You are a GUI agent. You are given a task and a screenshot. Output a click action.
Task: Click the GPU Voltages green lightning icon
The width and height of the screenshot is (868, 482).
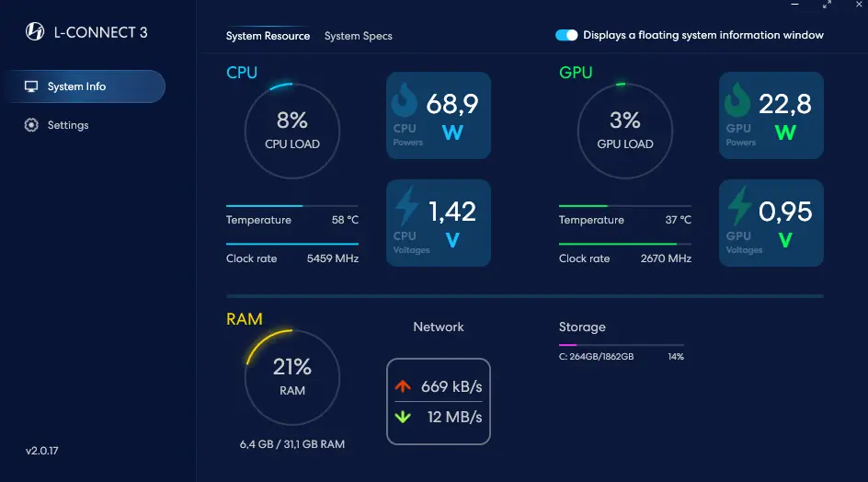[739, 205]
